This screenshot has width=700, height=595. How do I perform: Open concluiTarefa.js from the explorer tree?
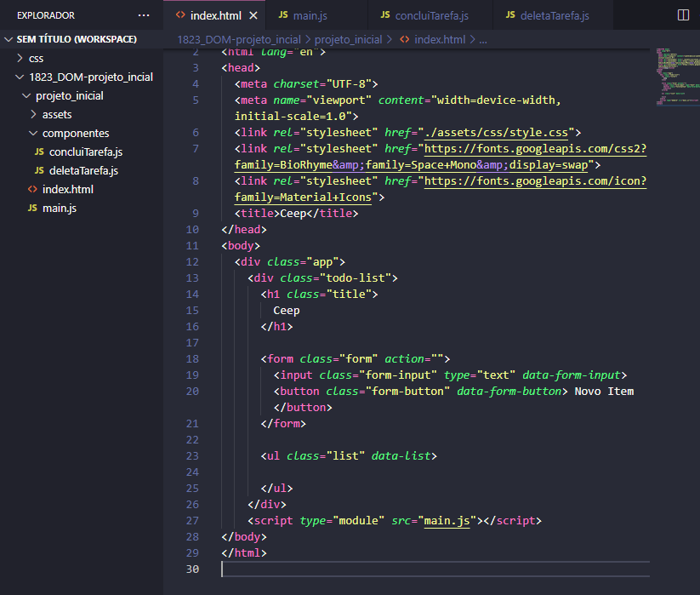[86, 152]
